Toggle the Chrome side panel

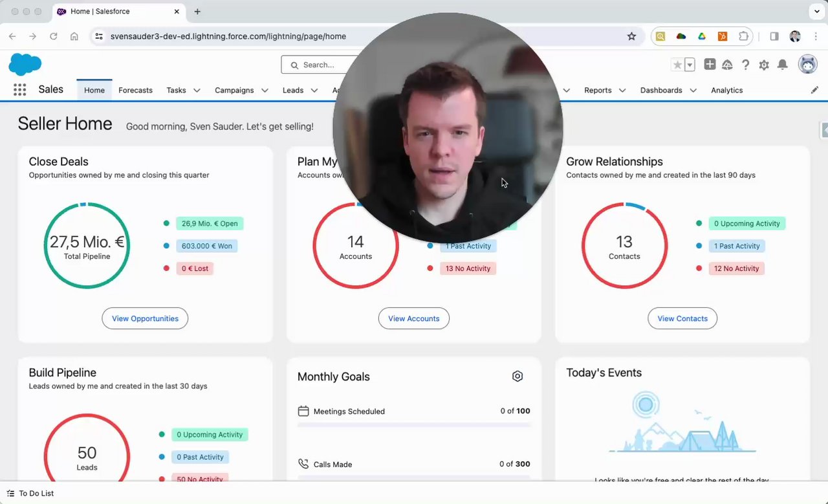click(x=774, y=36)
